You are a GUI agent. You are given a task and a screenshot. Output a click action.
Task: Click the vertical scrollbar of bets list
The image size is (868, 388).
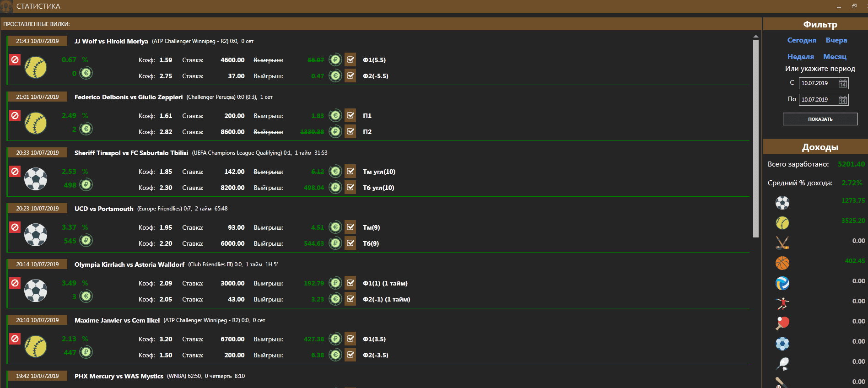pos(756,137)
